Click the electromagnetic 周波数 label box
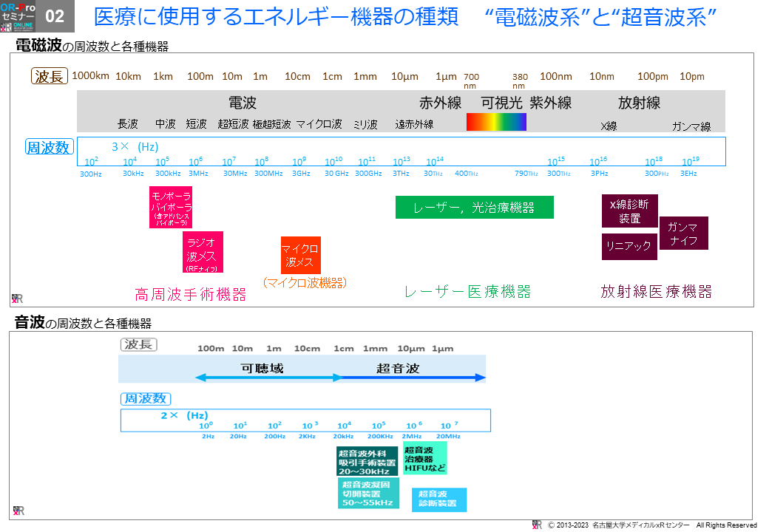This screenshot has width=769, height=532. point(49,147)
